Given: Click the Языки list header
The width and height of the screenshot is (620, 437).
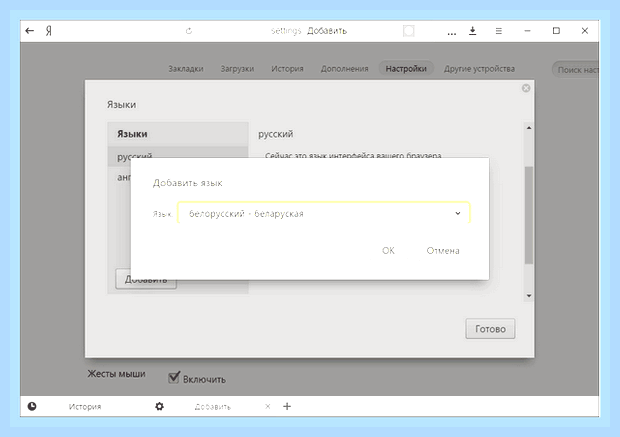Looking at the screenshot, I should click(x=178, y=134).
